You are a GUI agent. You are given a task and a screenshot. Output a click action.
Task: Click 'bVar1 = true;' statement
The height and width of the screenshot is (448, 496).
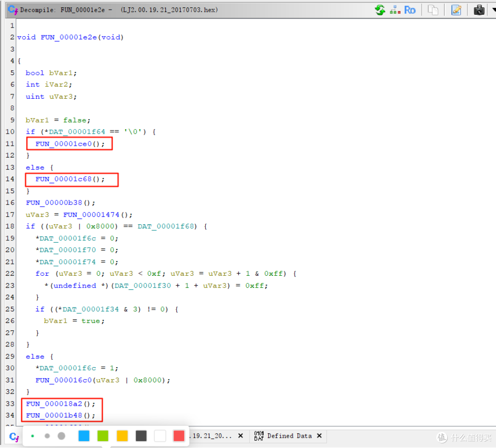coord(74,321)
